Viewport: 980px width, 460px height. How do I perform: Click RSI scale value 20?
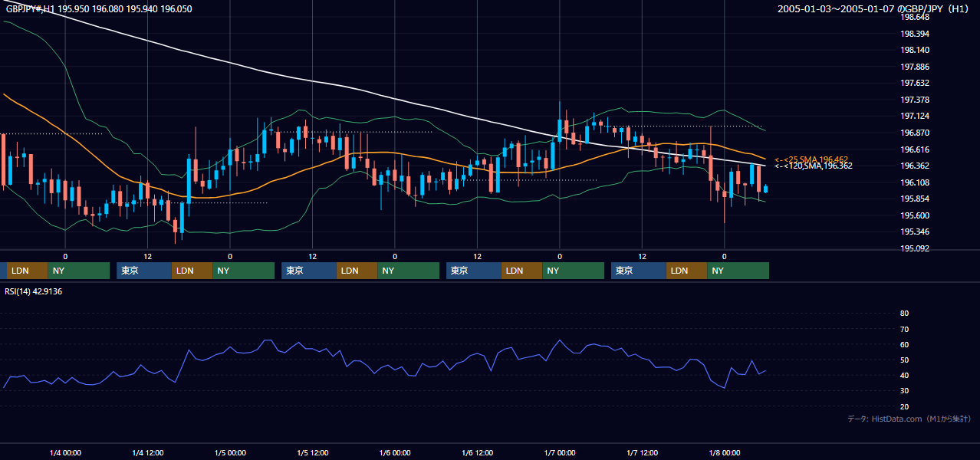pyautogui.click(x=904, y=406)
